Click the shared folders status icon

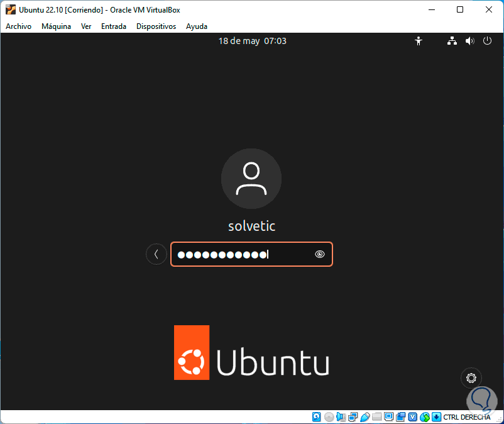pyautogui.click(x=376, y=417)
